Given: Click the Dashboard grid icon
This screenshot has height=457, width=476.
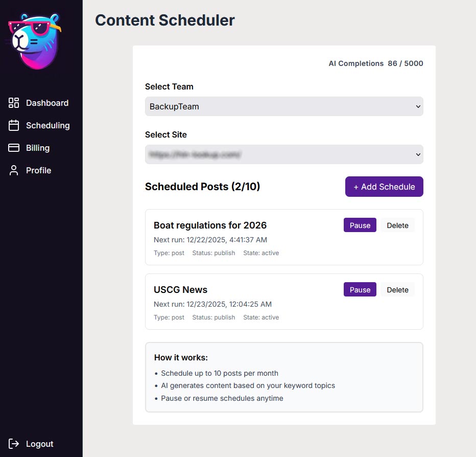Looking at the screenshot, I should click(14, 103).
